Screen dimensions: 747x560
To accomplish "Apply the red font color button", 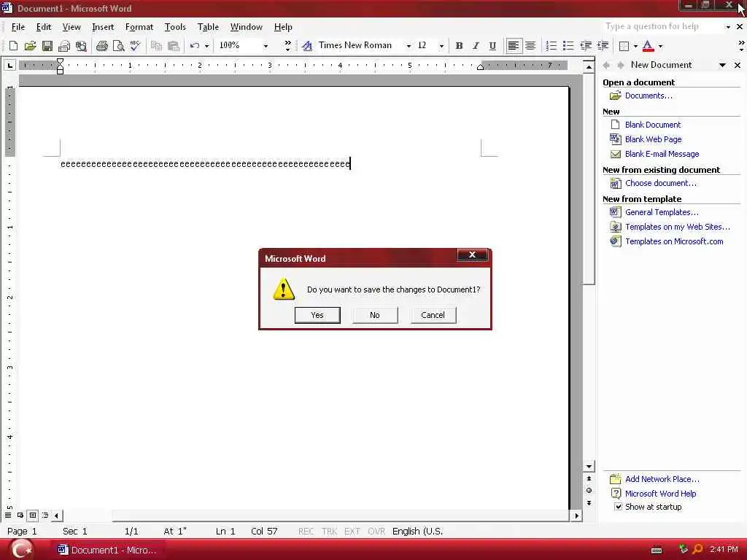I will [x=648, y=46].
